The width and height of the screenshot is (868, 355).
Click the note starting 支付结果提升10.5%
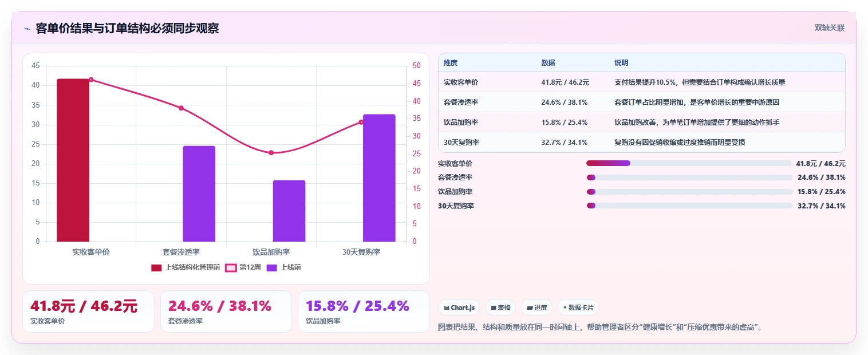point(700,82)
